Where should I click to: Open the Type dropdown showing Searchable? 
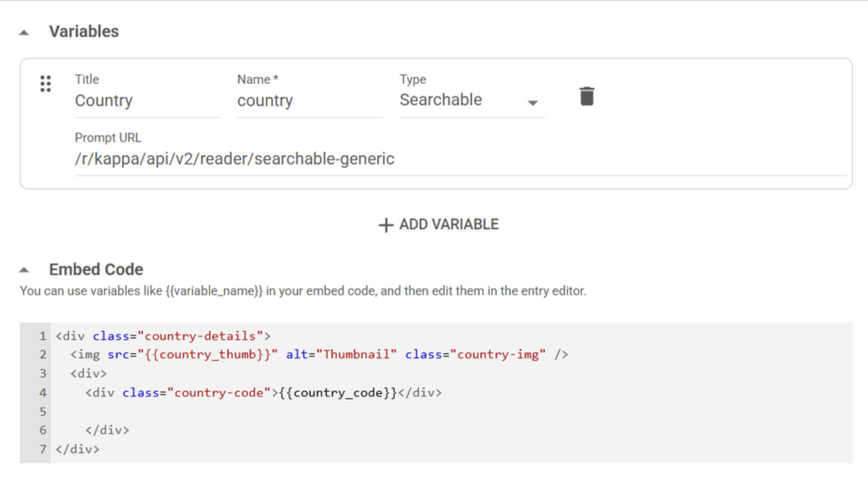(x=461, y=100)
